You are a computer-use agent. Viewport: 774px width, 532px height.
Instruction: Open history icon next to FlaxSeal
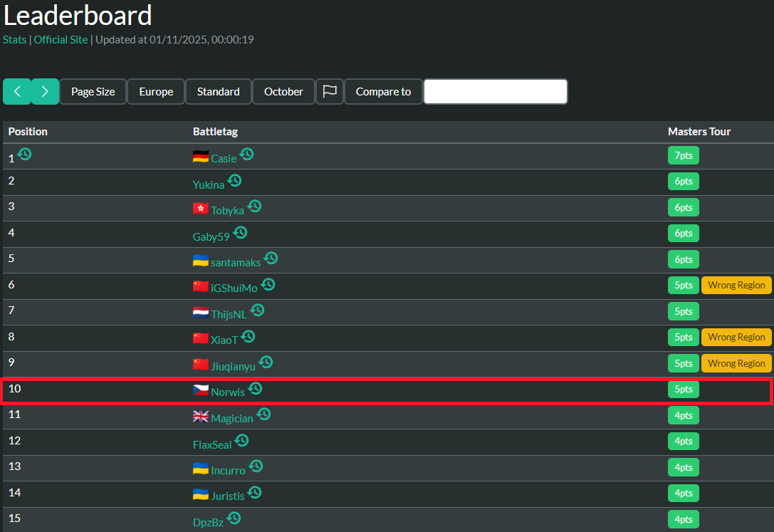(242, 439)
